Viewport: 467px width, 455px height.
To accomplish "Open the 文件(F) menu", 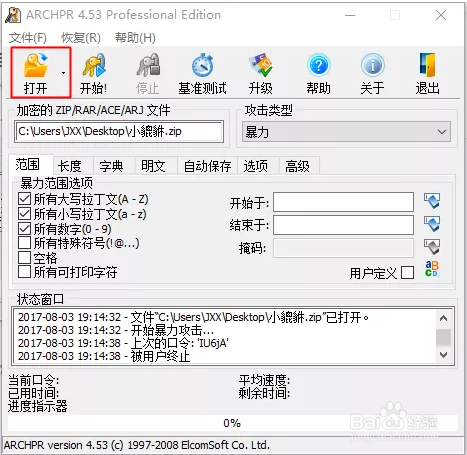I will click(28, 38).
